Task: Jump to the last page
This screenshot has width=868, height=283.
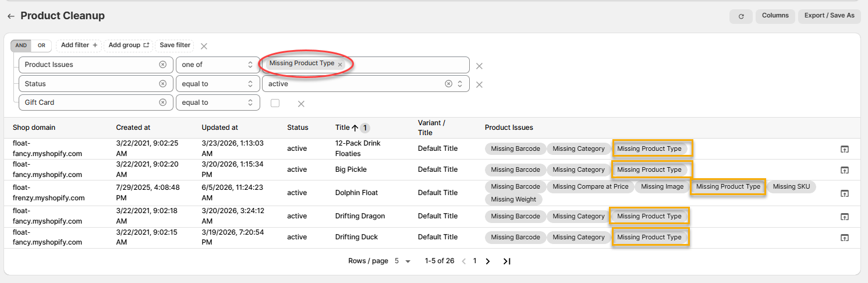Action: (x=507, y=261)
